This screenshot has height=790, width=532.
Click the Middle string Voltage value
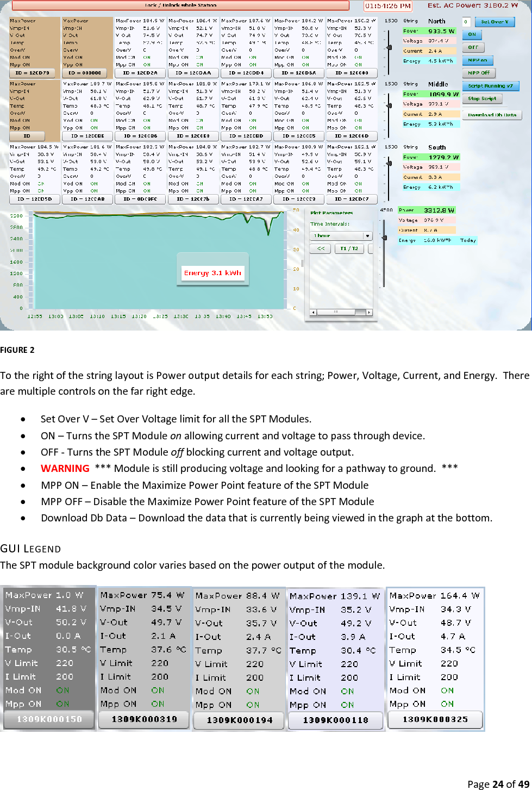438,104
